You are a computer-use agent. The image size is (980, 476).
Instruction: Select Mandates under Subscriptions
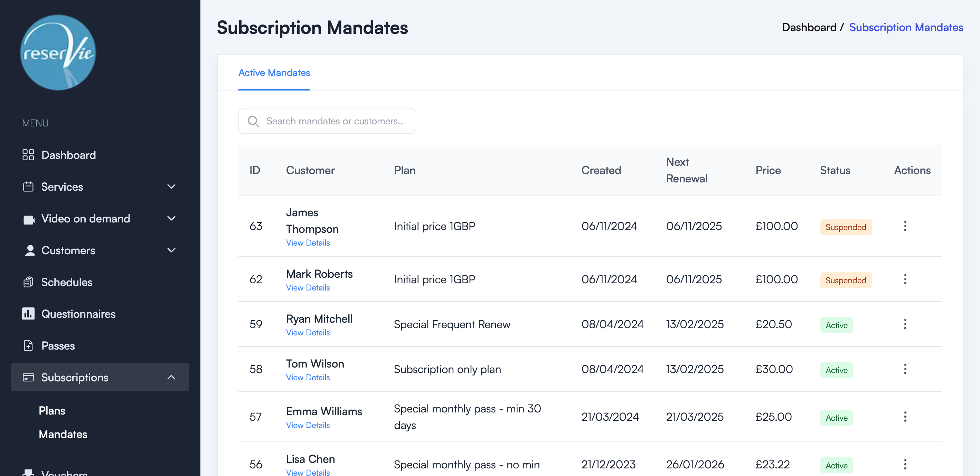pyautogui.click(x=63, y=434)
